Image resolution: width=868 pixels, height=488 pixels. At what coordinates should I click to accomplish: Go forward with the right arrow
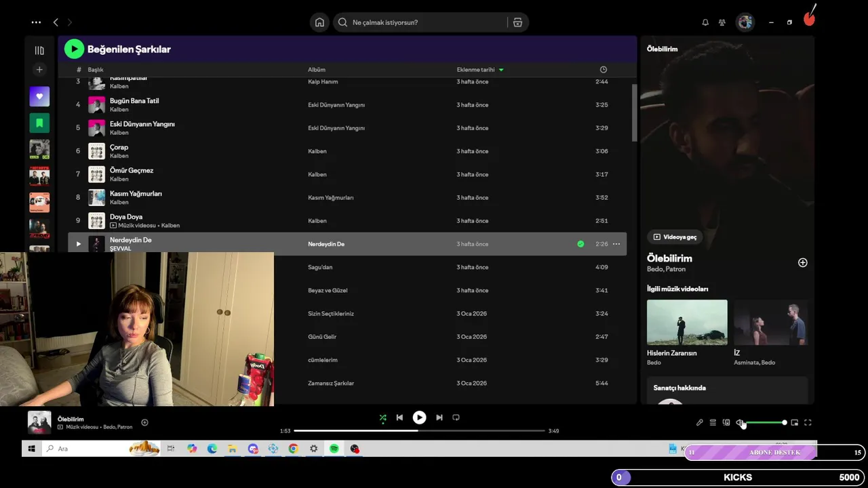pos(69,22)
